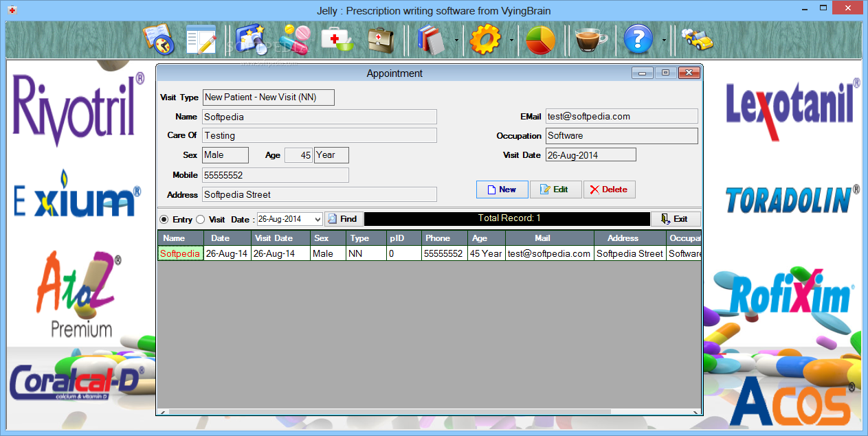
Task: Open the search Date combo box
Action: coord(289,219)
